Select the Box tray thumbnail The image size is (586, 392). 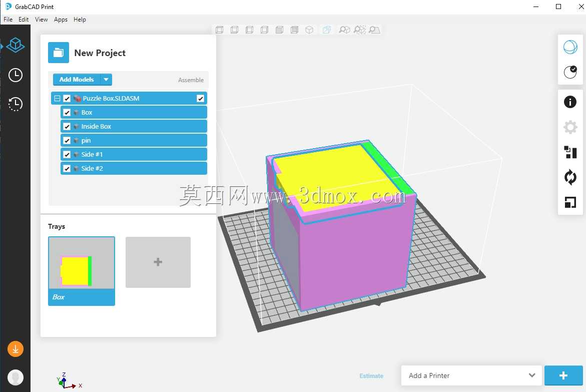(x=82, y=271)
